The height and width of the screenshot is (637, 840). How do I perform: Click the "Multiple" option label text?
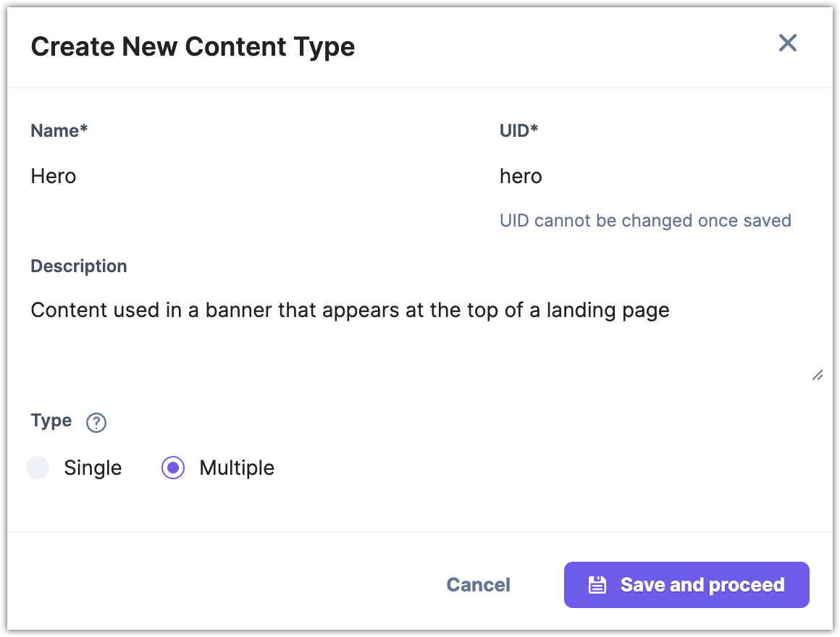coord(237,468)
